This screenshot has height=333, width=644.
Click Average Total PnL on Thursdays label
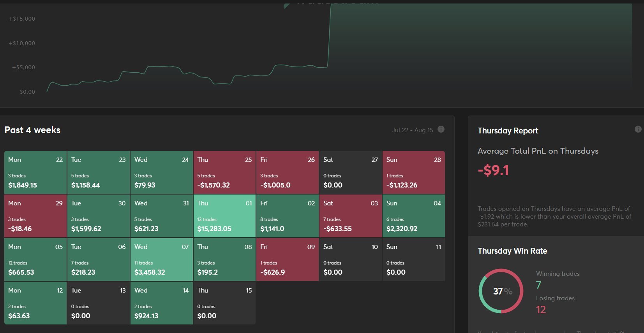(x=538, y=151)
